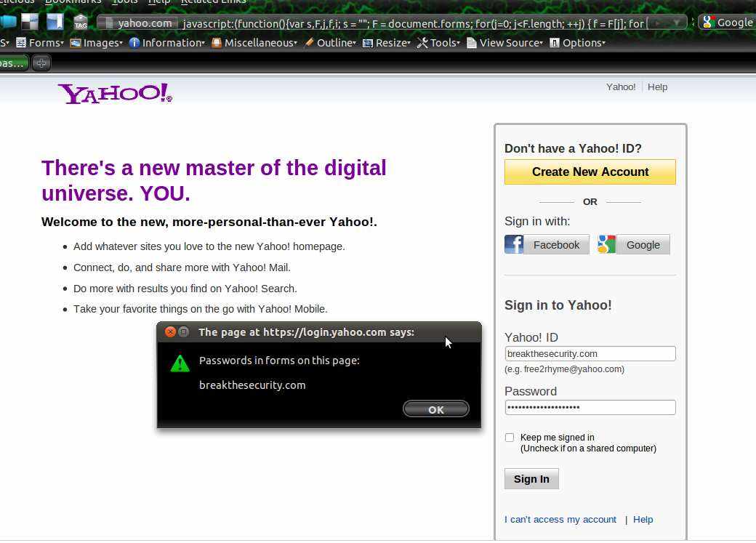The height and width of the screenshot is (543, 756).
Task: Click the Sign In button
Action: pyautogui.click(x=531, y=479)
